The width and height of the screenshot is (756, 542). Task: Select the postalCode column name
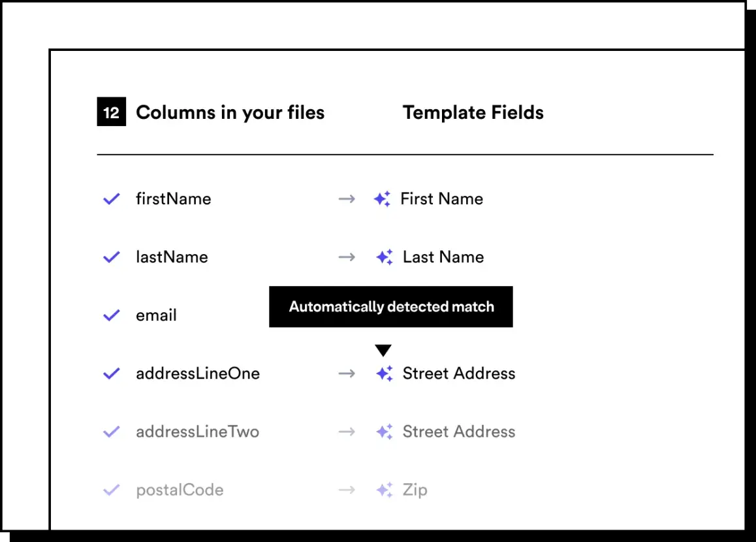tap(180, 490)
